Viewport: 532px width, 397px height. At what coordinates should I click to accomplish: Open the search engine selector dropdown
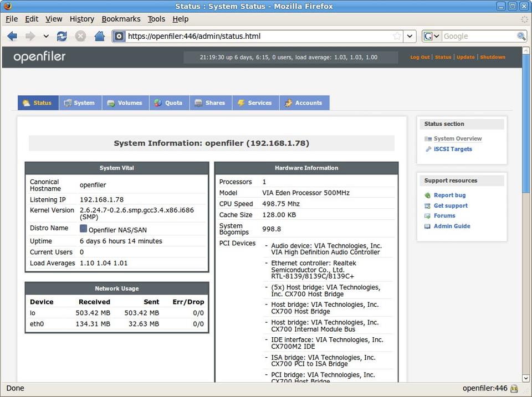pos(432,36)
